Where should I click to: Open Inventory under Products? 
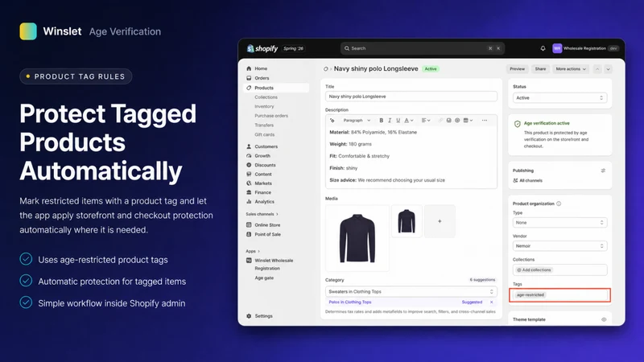tap(264, 106)
